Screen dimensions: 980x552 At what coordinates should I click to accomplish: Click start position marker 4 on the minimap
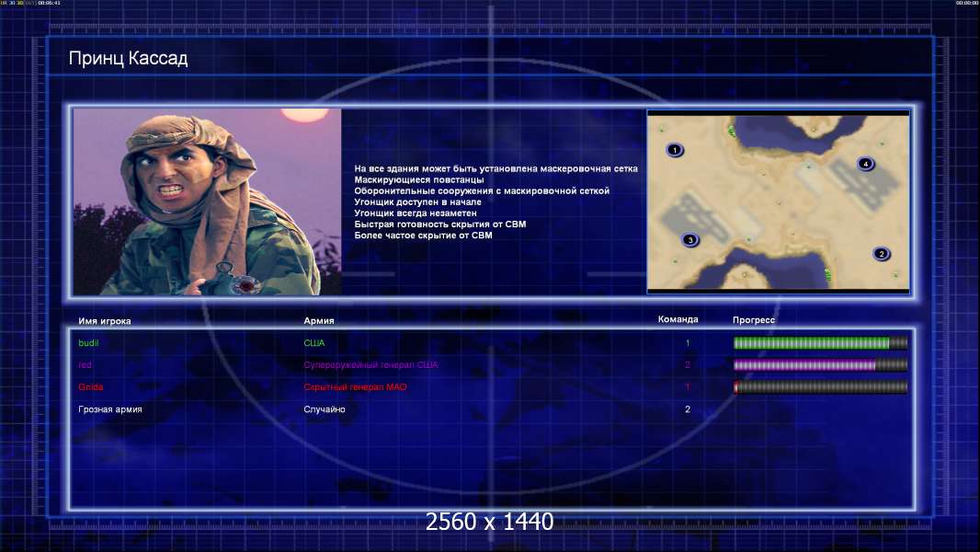pos(866,164)
